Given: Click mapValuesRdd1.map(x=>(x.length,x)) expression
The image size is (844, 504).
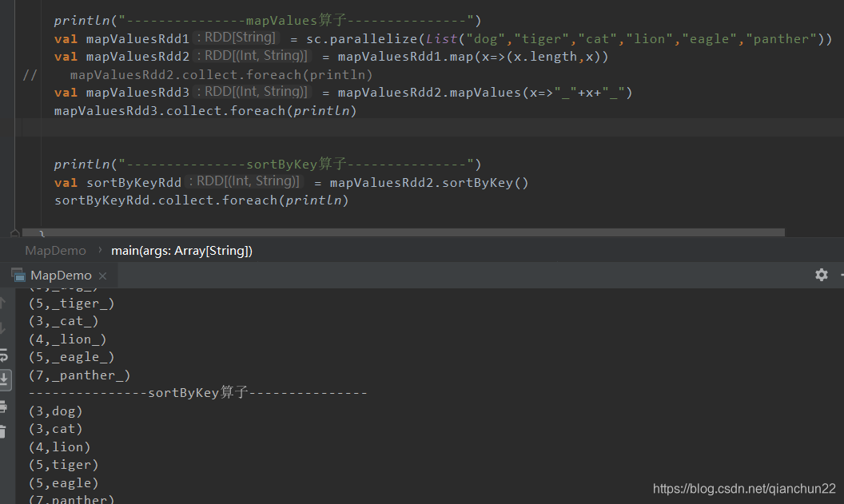Looking at the screenshot, I should [473, 57].
